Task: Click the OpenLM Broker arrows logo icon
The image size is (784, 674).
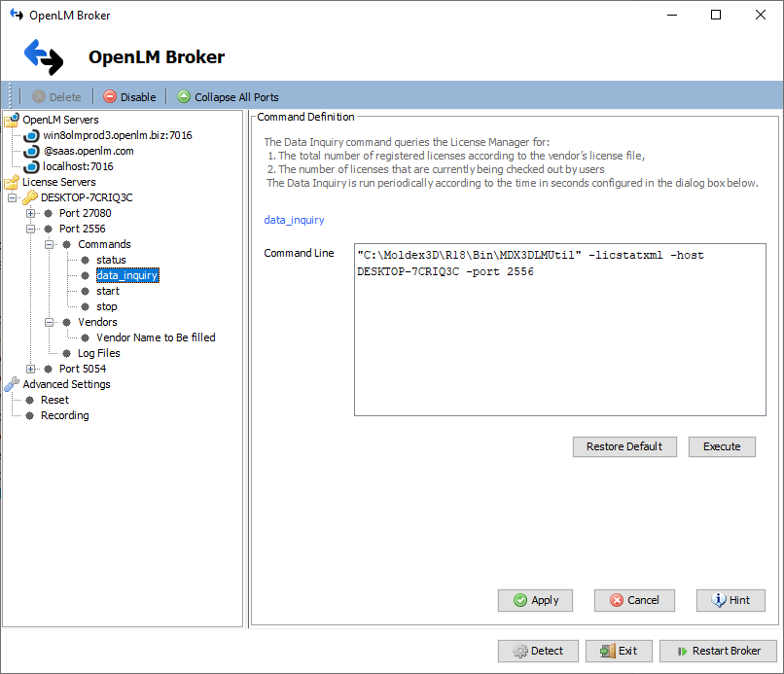Action: (43, 56)
